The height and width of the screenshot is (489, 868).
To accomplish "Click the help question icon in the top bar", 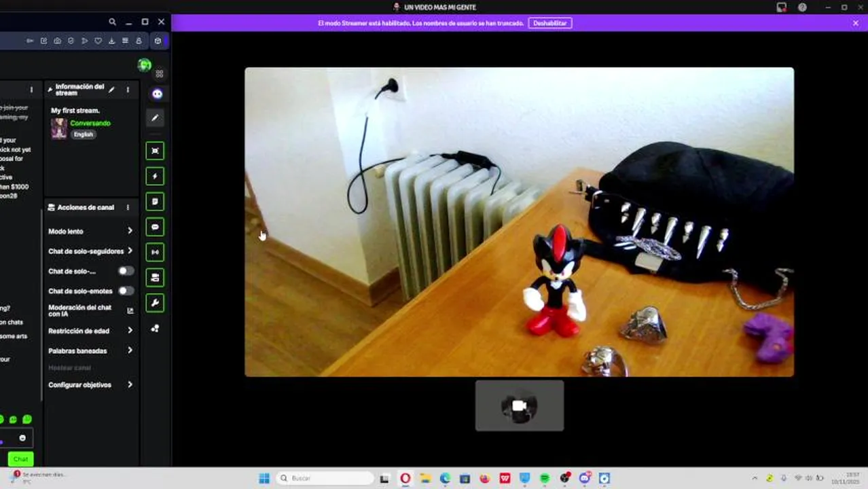I will (x=803, y=7).
